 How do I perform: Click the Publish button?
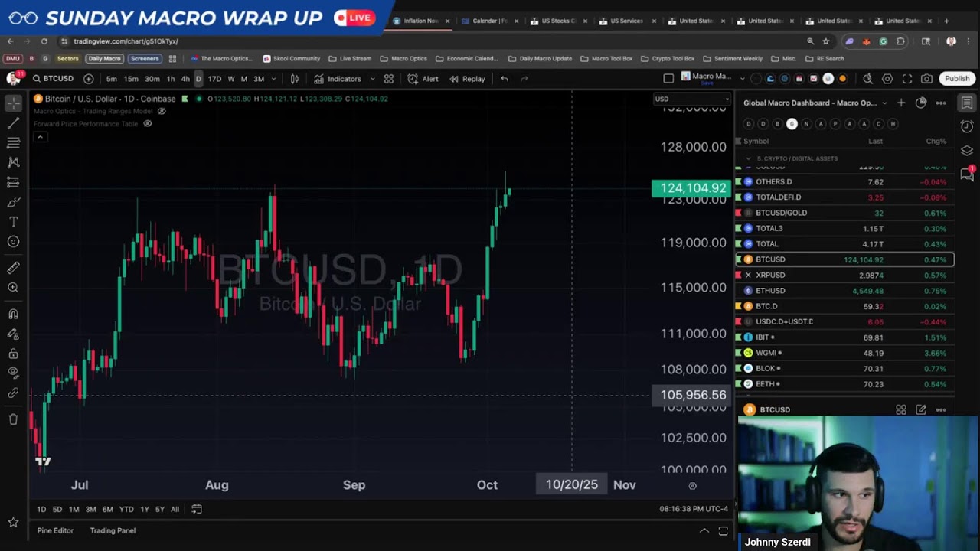click(957, 79)
